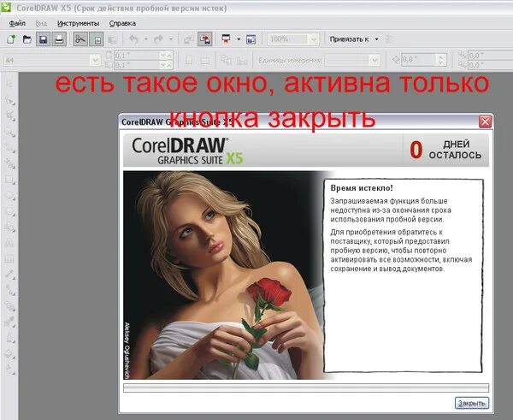Click the options icon right of Привязать к
Viewport: 513px width, 420px height.
(x=389, y=39)
